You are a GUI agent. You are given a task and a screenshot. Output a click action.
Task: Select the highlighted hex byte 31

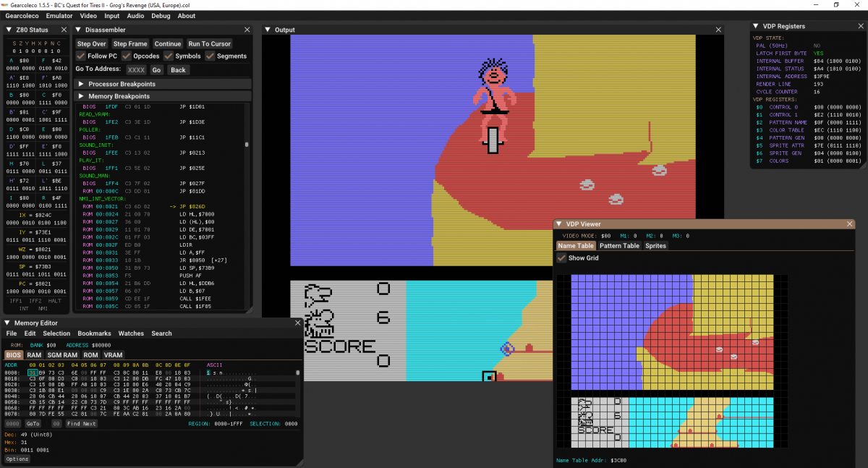coord(32,372)
